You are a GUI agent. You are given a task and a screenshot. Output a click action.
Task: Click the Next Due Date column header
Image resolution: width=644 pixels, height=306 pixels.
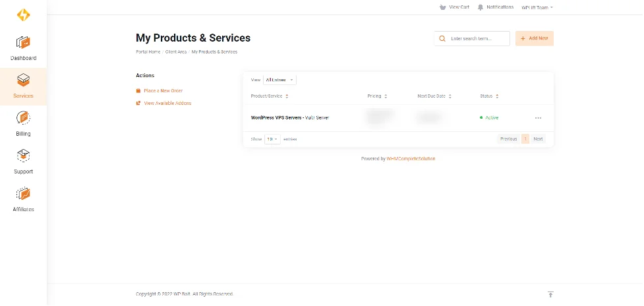point(431,96)
